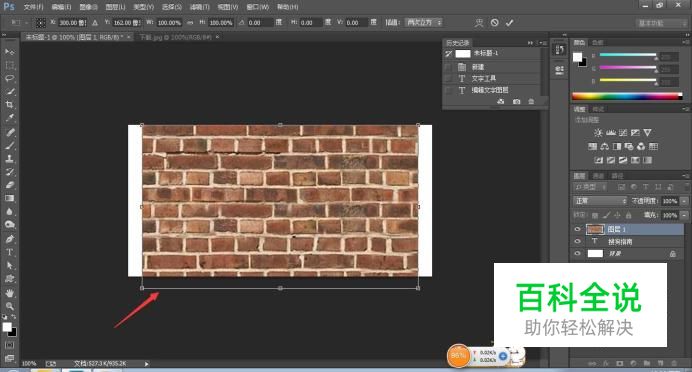The image size is (692, 372).
Task: Add a Photo Filter adjustment
Action: click(629, 146)
